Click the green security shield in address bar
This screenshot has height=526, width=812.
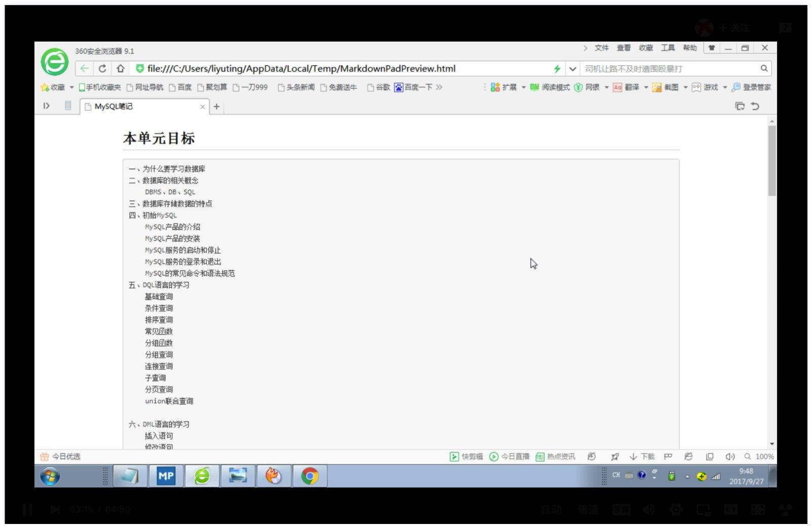click(140, 68)
